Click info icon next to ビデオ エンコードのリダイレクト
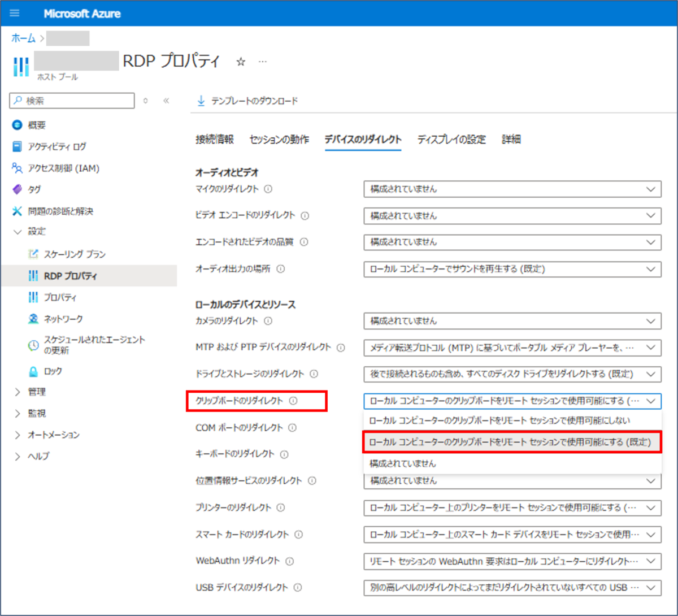The height and width of the screenshot is (616, 678). (305, 216)
